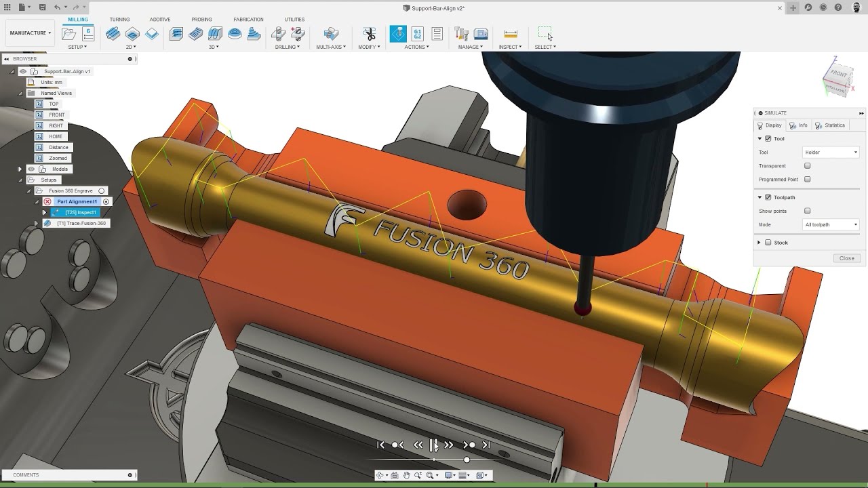The height and width of the screenshot is (488, 868).
Task: Open the NC Program icon in Setup
Action: pos(88,34)
